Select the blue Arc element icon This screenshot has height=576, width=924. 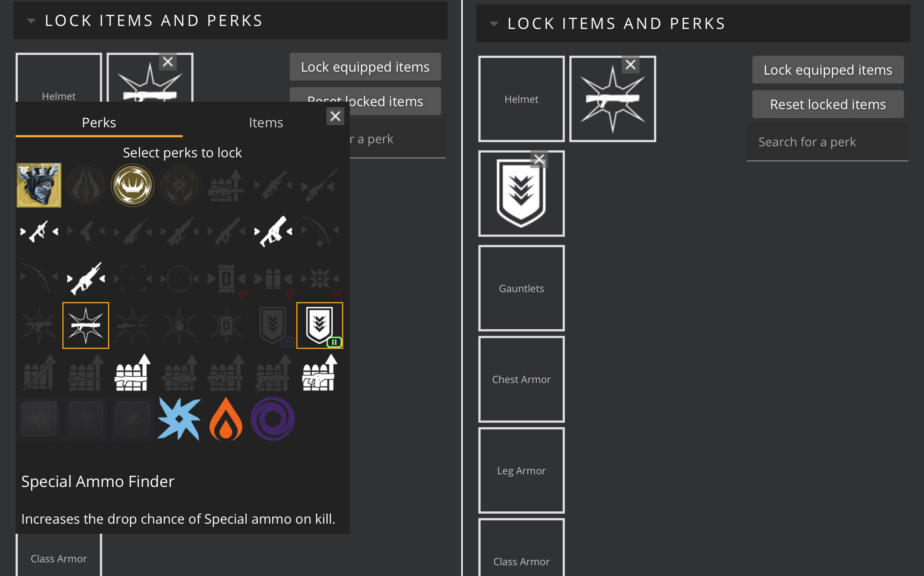(x=179, y=419)
